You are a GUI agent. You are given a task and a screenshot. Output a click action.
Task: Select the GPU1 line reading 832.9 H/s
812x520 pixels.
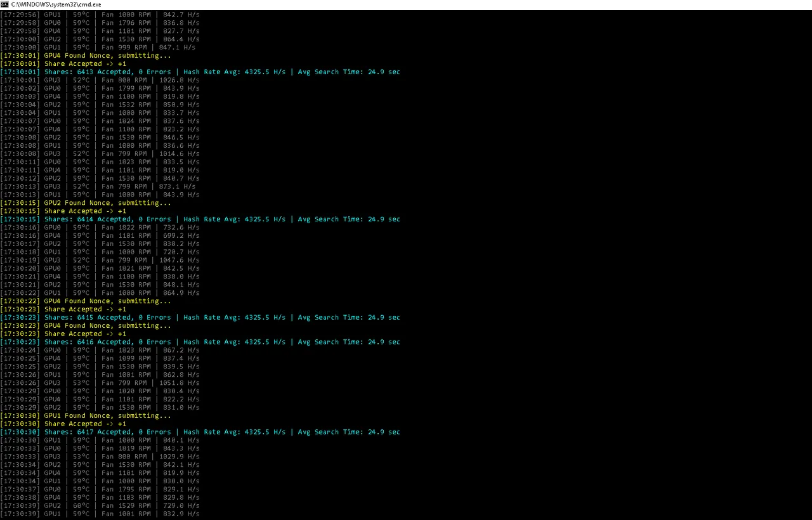100,514
